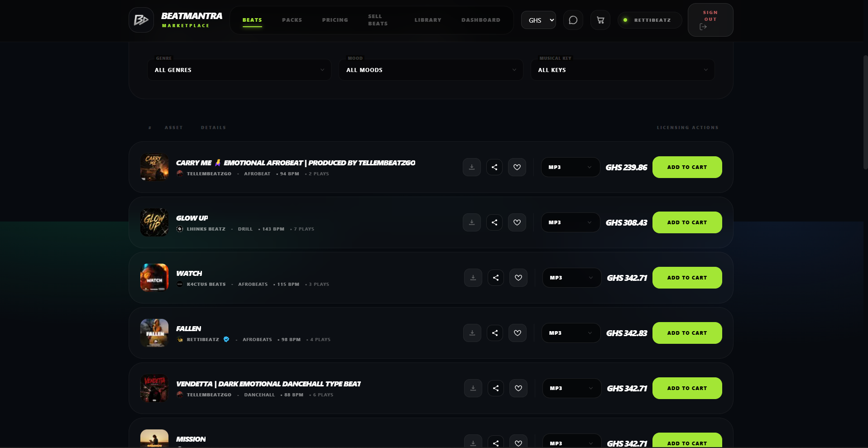Click Lhinks Beatz producer avatar
Image resolution: width=868 pixels, height=448 pixels.
[x=180, y=229]
